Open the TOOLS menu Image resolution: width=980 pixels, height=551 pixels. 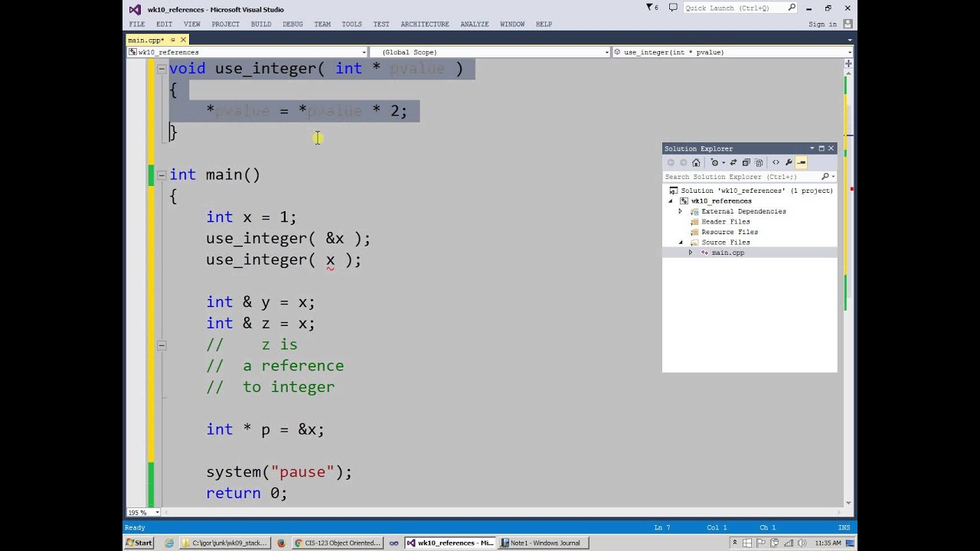click(x=352, y=24)
